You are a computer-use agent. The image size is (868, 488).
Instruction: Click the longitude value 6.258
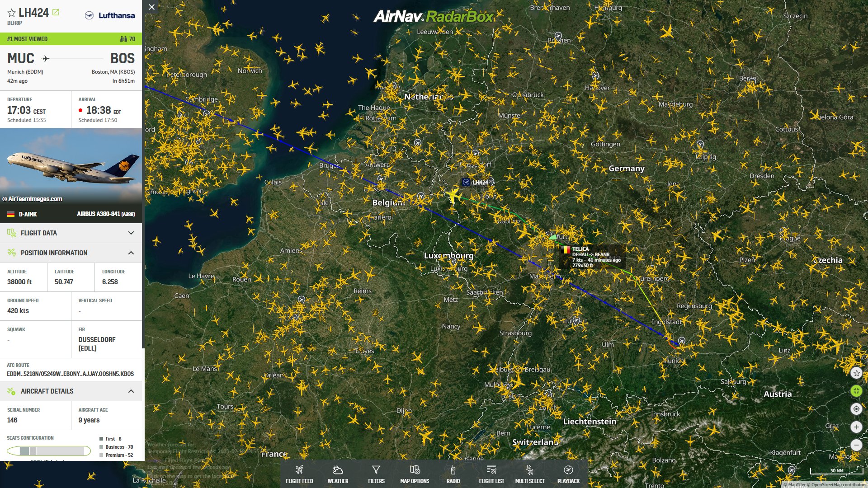[x=110, y=282]
